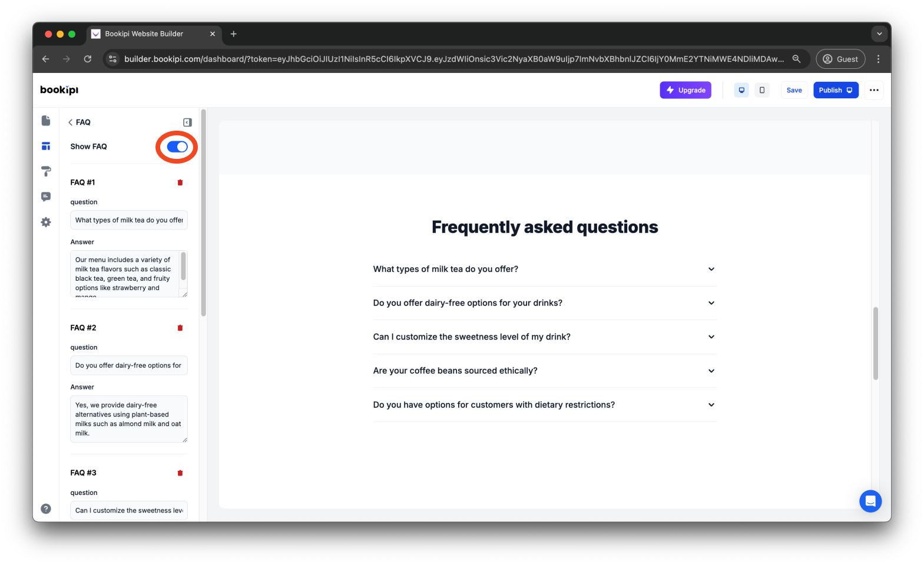Delete FAQ #1 with the trash icon

pos(180,182)
